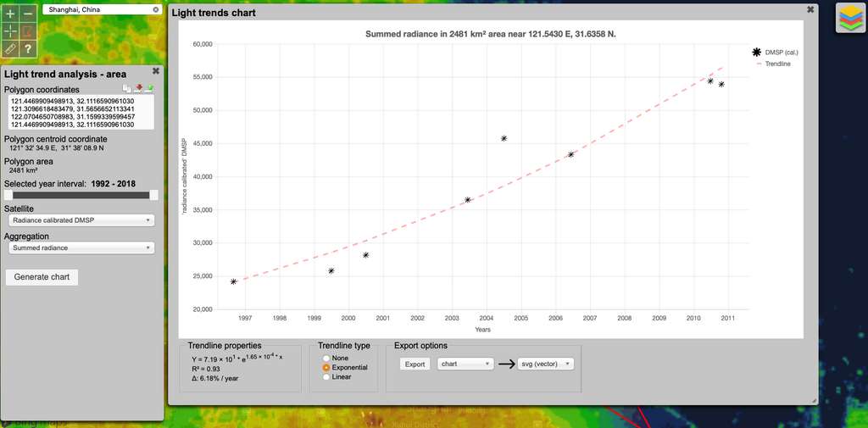
Task: Toggle the Trendline legend entry
Action: tap(773, 64)
